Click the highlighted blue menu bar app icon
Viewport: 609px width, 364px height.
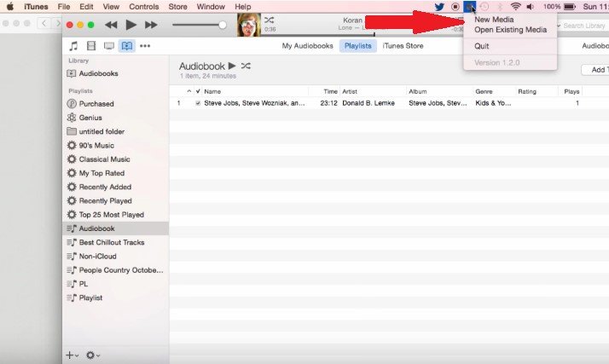coord(470,7)
